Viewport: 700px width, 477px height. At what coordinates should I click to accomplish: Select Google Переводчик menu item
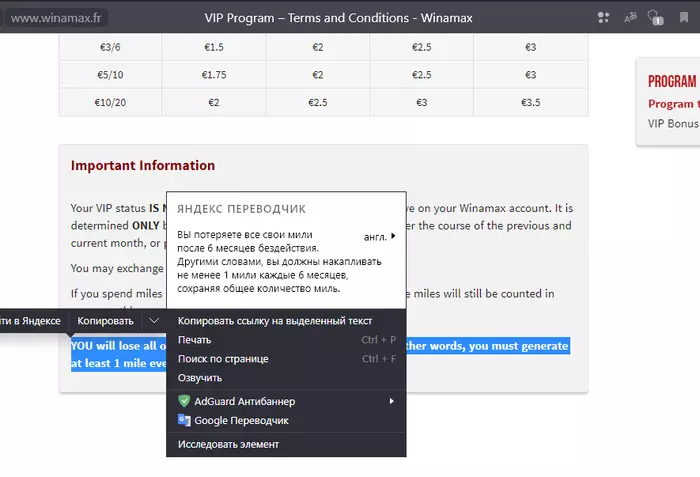286,420
